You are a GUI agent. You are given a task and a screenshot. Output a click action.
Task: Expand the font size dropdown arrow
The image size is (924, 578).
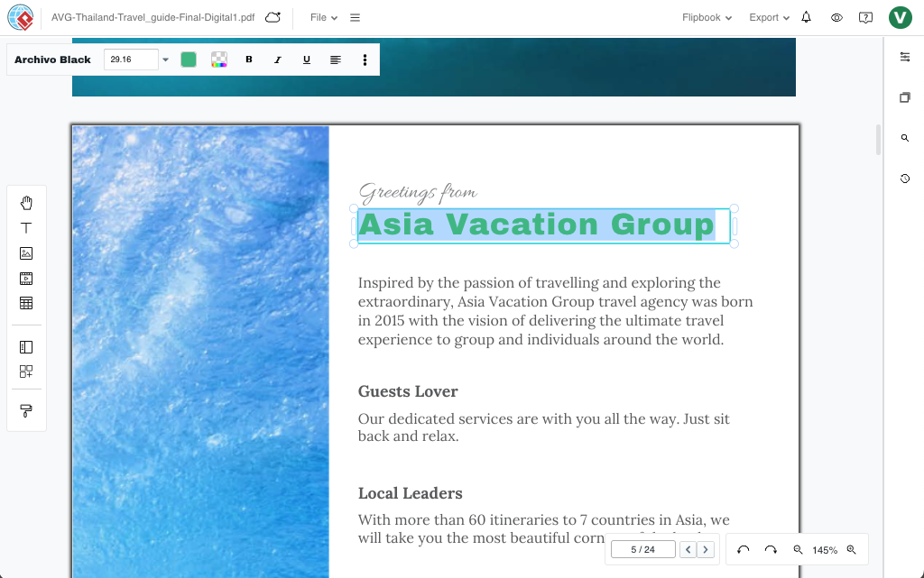(166, 60)
